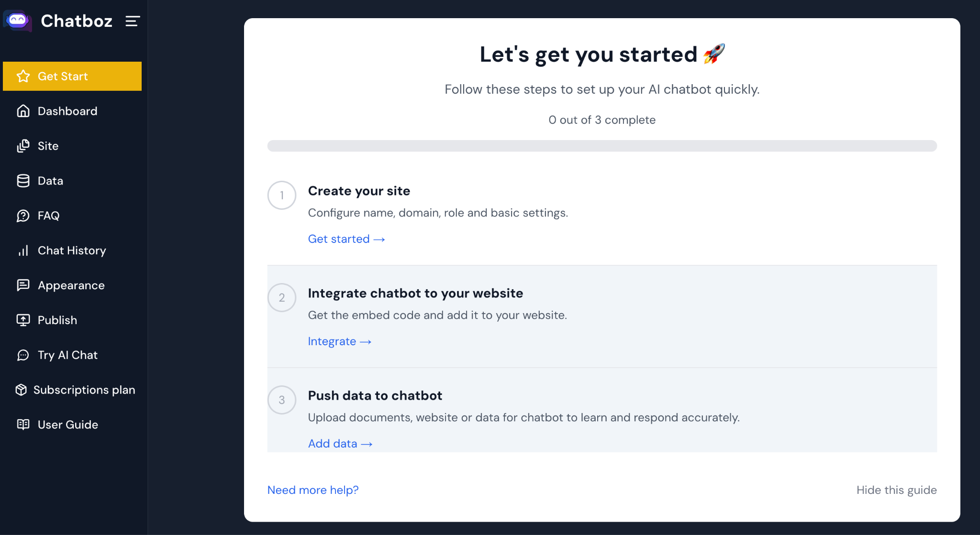The width and height of the screenshot is (980, 535).
Task: Click the Subscriptions plan box icon
Action: [21, 390]
